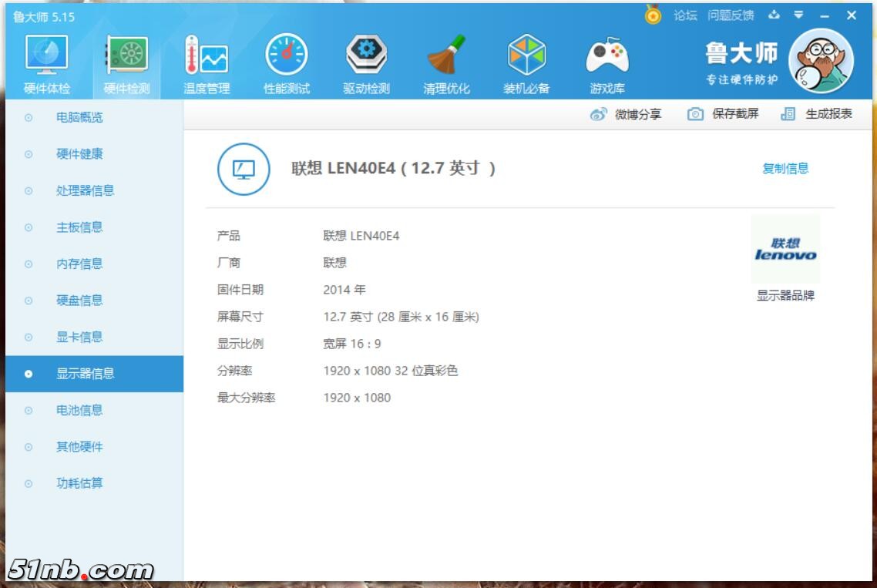
Task: Open the 装机必备 cube icon
Action: [526, 57]
